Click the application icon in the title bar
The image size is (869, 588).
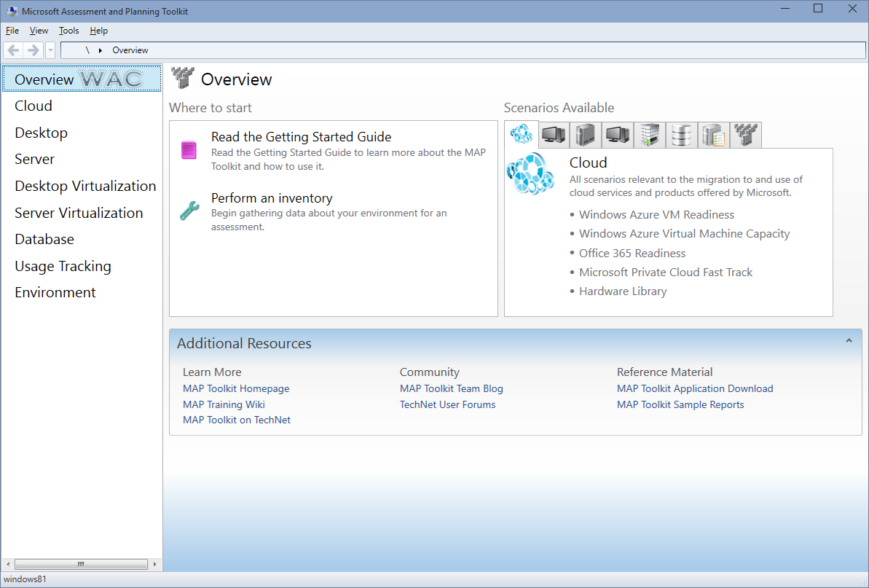(12, 11)
